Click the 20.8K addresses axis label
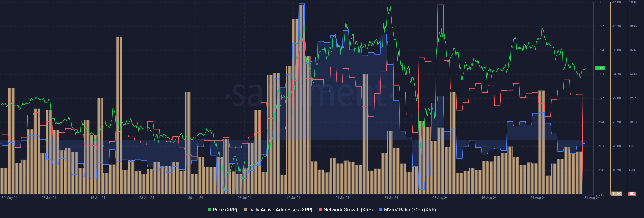 coord(617,146)
